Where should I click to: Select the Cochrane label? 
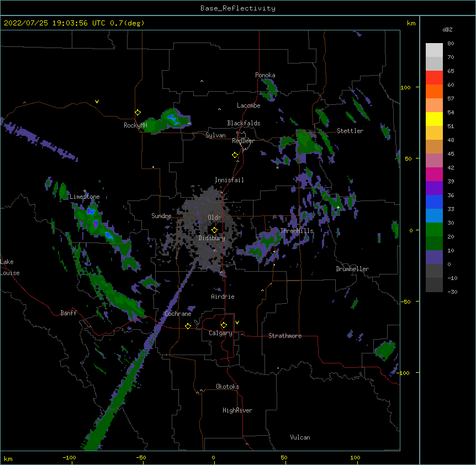point(178,314)
